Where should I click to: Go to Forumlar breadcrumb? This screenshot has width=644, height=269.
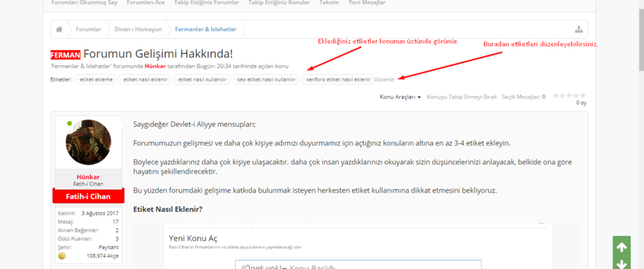88,29
